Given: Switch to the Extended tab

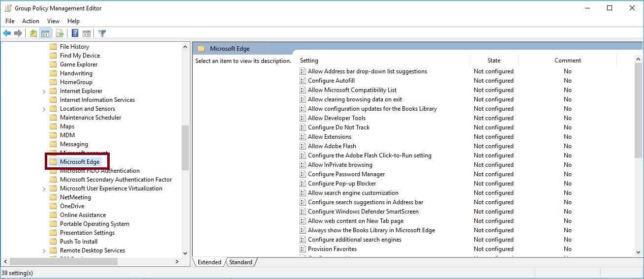Looking at the screenshot, I should point(210,262).
